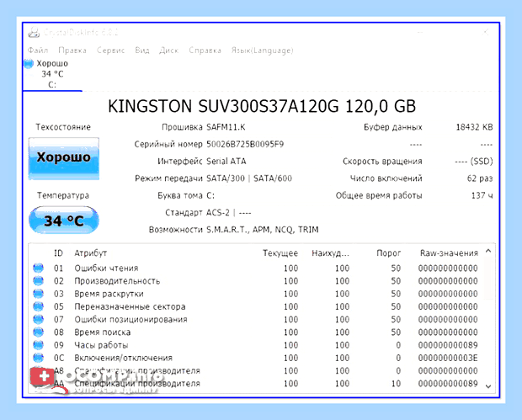Click the rotation speed value ---- (SSD)
The width and height of the screenshot is (522, 420).
[474, 162]
